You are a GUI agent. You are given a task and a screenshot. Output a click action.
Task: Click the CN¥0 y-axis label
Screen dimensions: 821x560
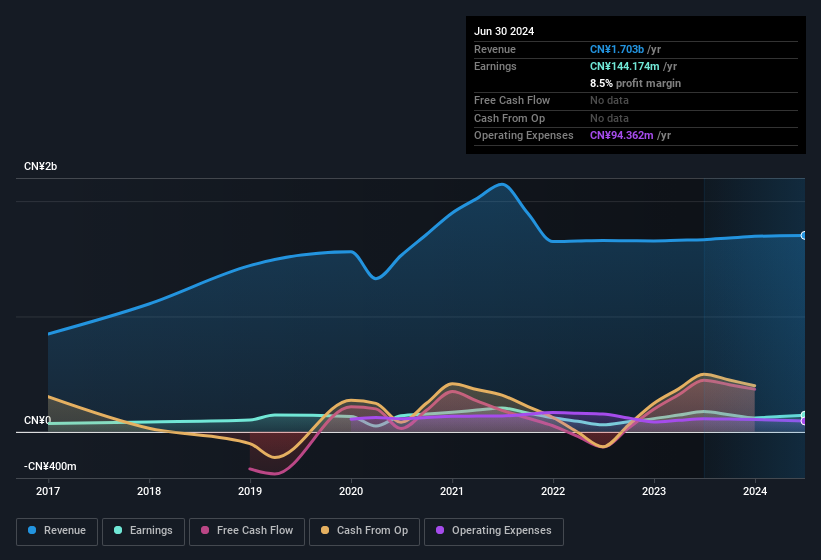click(x=37, y=420)
